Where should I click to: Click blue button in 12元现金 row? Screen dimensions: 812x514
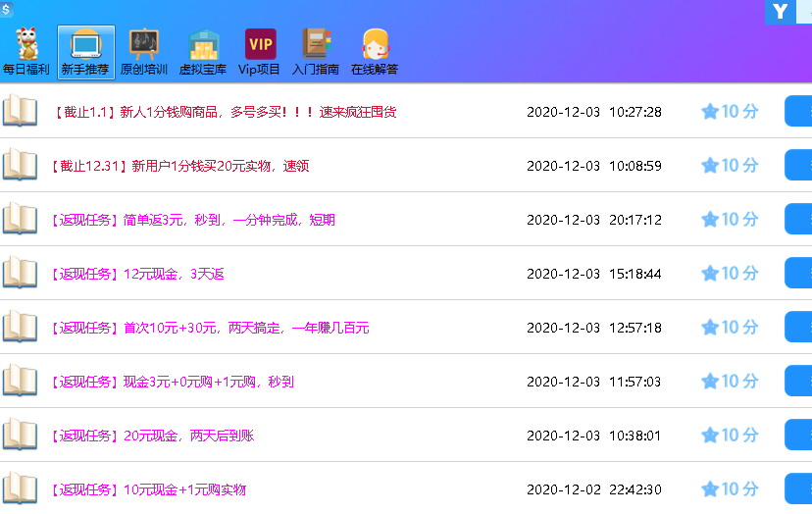pos(798,273)
